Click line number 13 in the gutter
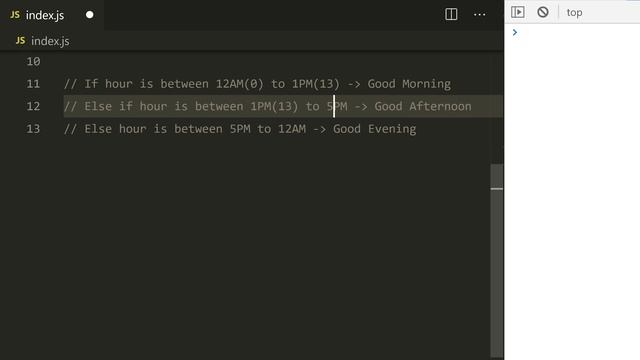Image resolution: width=640 pixels, height=360 pixels. 33,129
